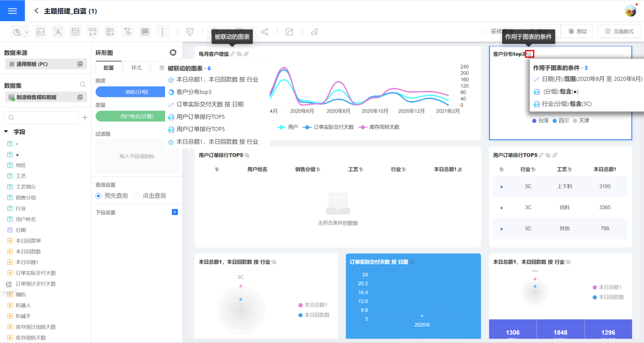
Task: Click the 图层 button
Action: [x=577, y=32]
